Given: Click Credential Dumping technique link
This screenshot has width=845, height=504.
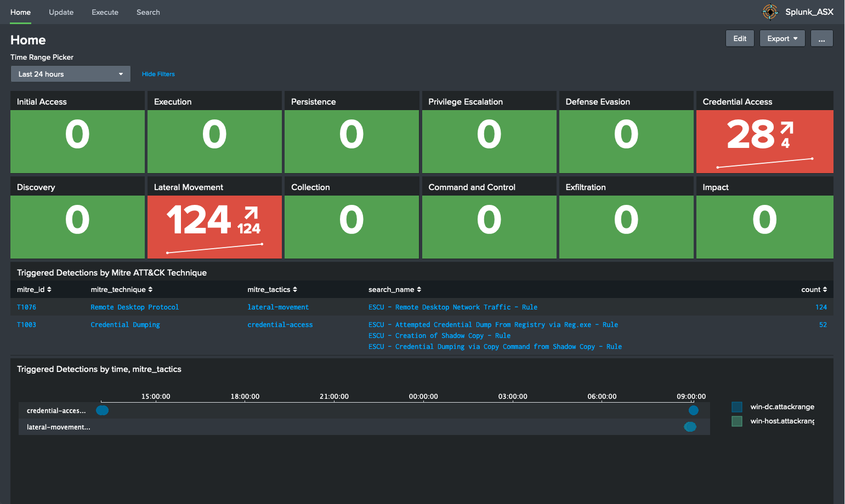Looking at the screenshot, I should click(126, 325).
